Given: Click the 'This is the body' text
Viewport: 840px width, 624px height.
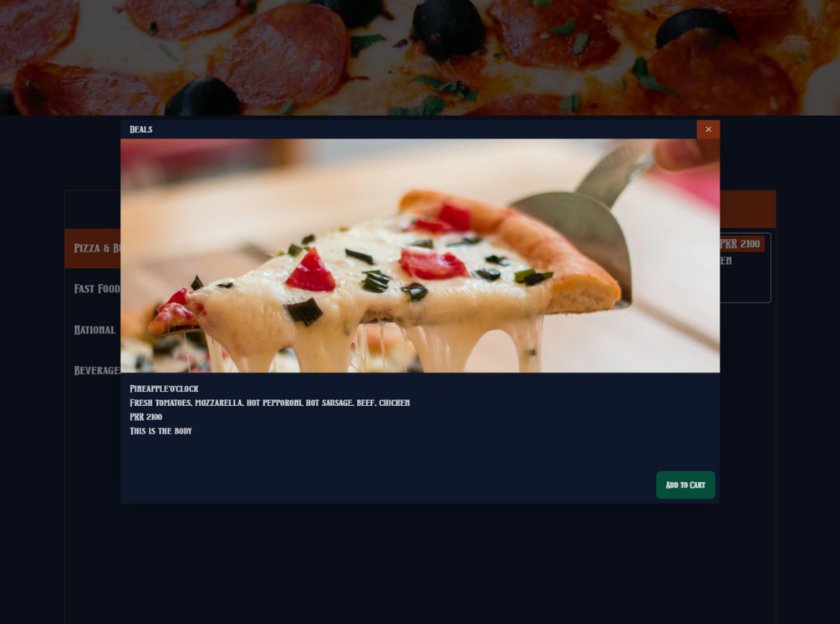Looking at the screenshot, I should [x=160, y=431].
